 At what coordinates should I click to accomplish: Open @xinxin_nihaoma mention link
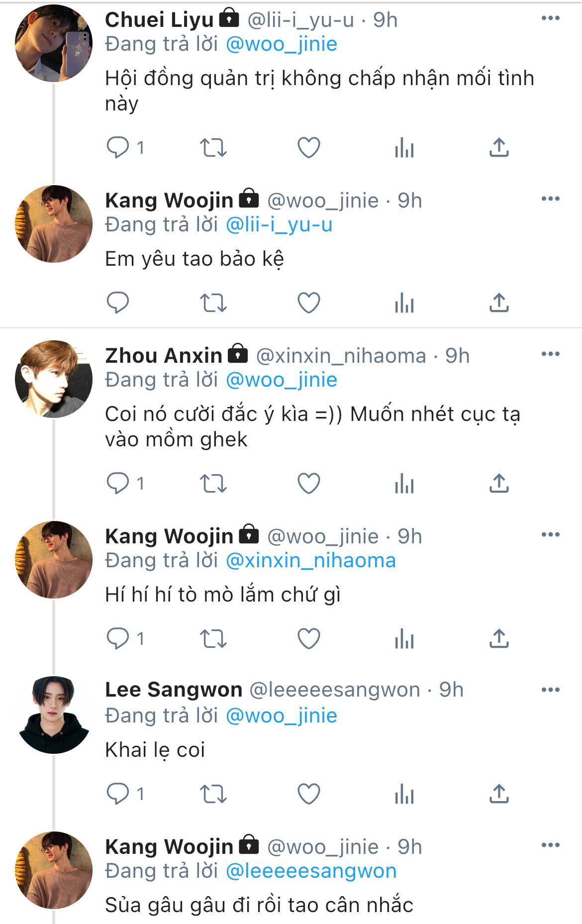[x=311, y=561]
